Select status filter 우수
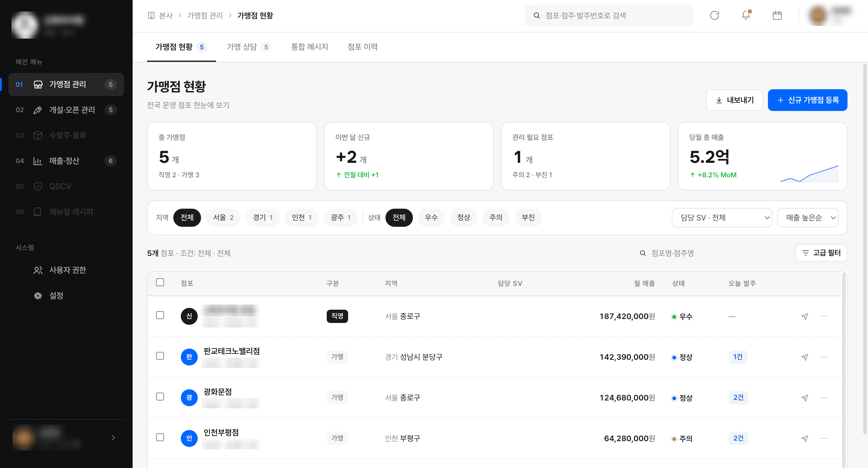Screen dimensions: 868x468 coord(431,218)
